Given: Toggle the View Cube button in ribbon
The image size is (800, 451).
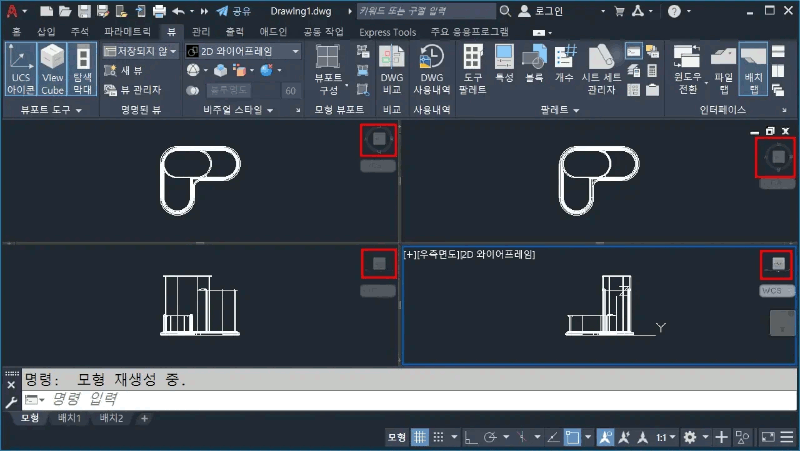Looking at the screenshot, I should 52,68.
